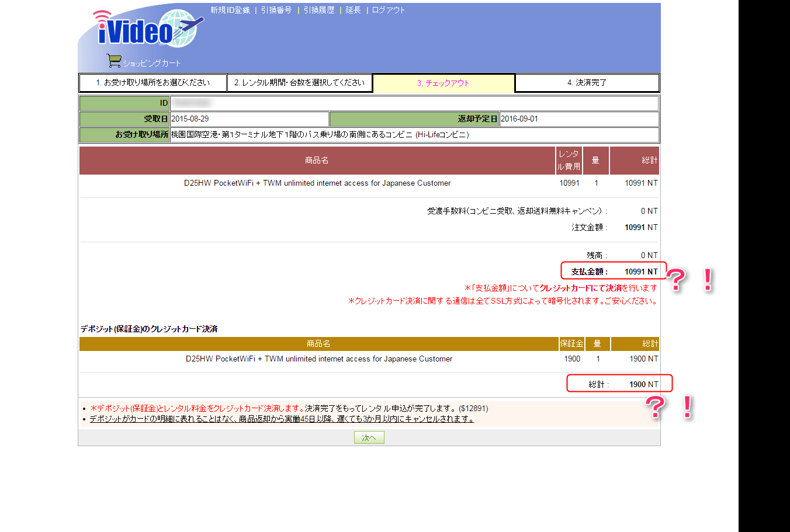
Task: Click the pickup date 2015-08-29 field
Action: [249, 119]
